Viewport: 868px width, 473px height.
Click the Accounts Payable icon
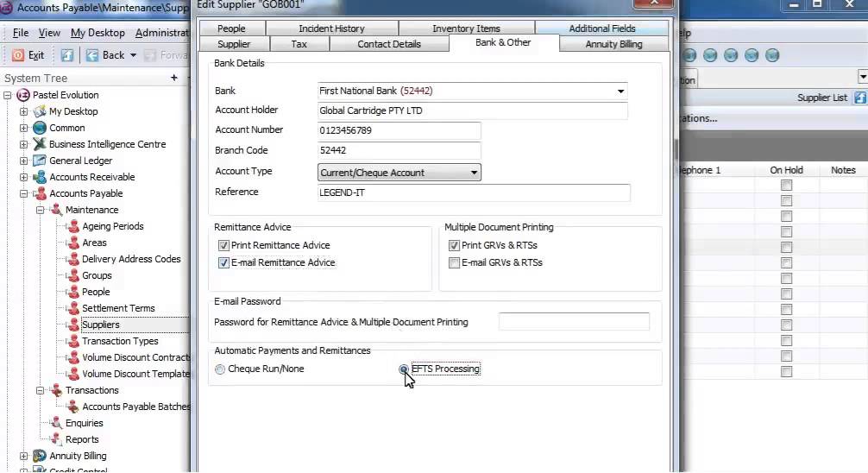[x=40, y=193]
